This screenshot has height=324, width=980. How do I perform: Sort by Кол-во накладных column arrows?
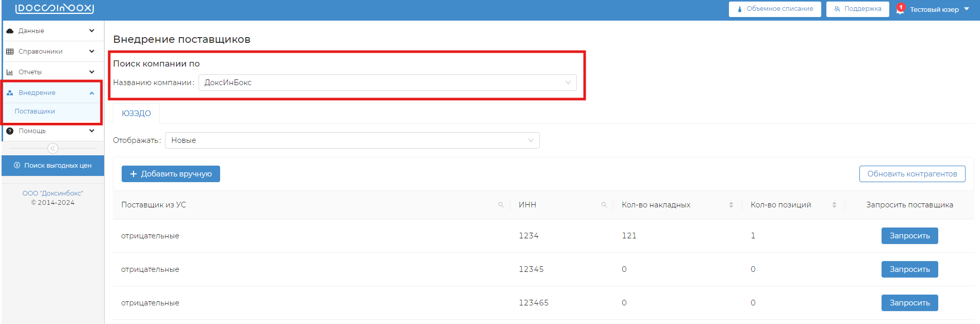tap(731, 205)
